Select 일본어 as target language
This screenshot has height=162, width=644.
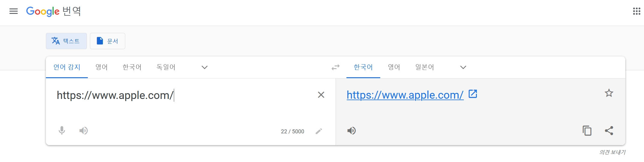[x=425, y=67]
